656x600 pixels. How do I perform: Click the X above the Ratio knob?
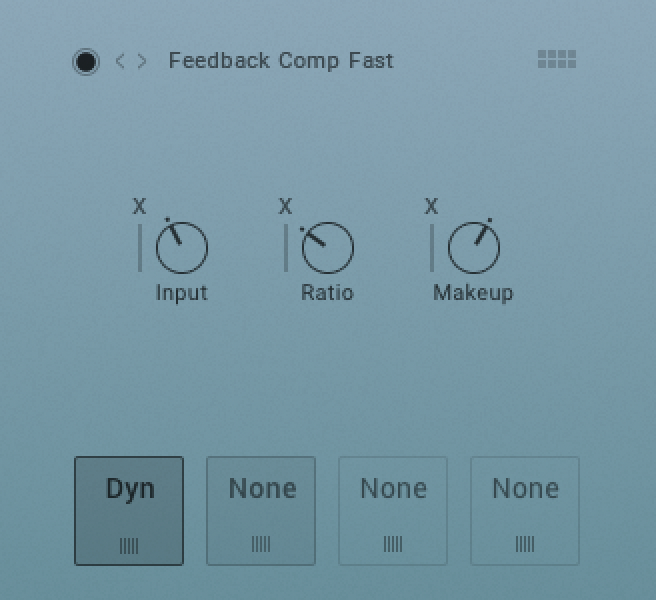(285, 206)
